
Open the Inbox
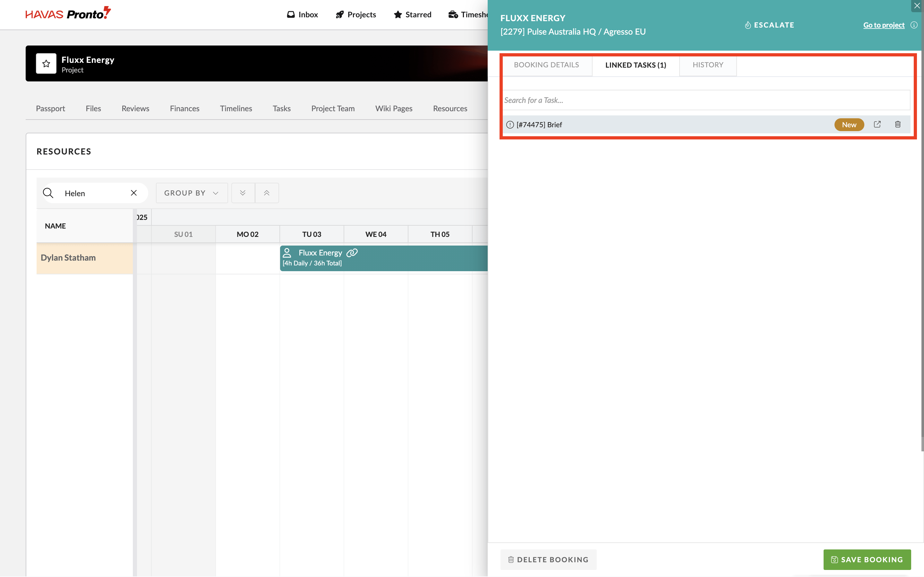tap(303, 14)
